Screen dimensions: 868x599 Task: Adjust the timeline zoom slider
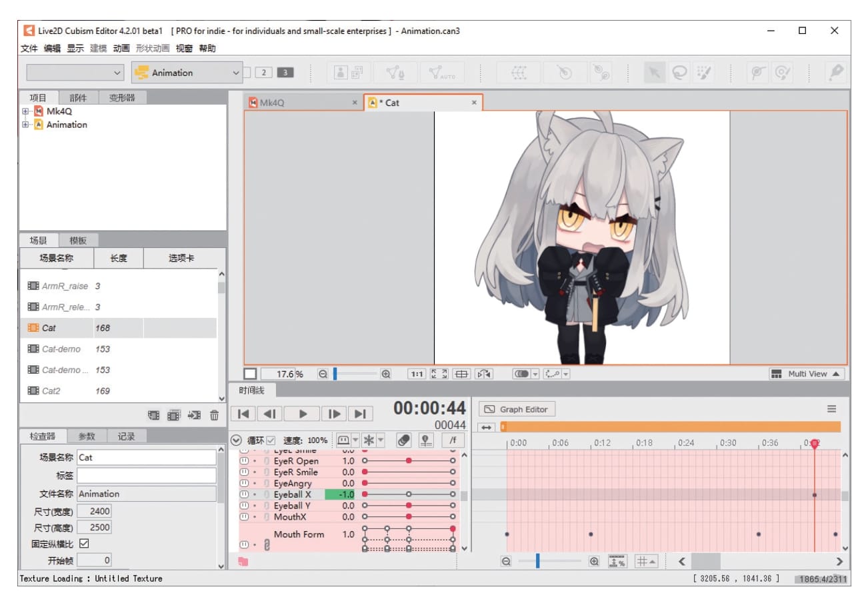coord(537,562)
